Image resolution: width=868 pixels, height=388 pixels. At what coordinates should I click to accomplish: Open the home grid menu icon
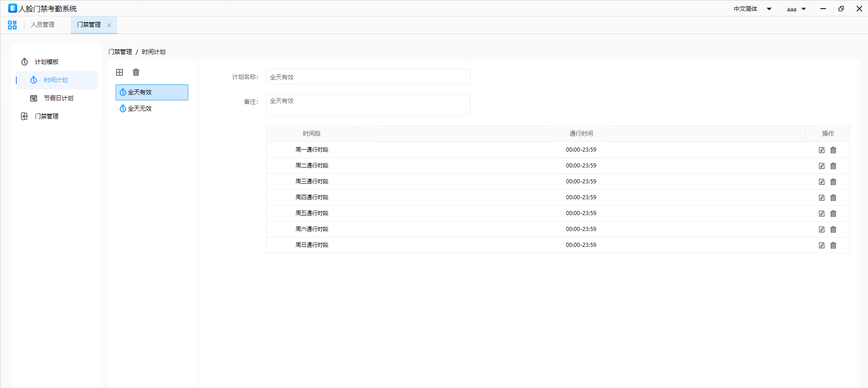coord(12,25)
